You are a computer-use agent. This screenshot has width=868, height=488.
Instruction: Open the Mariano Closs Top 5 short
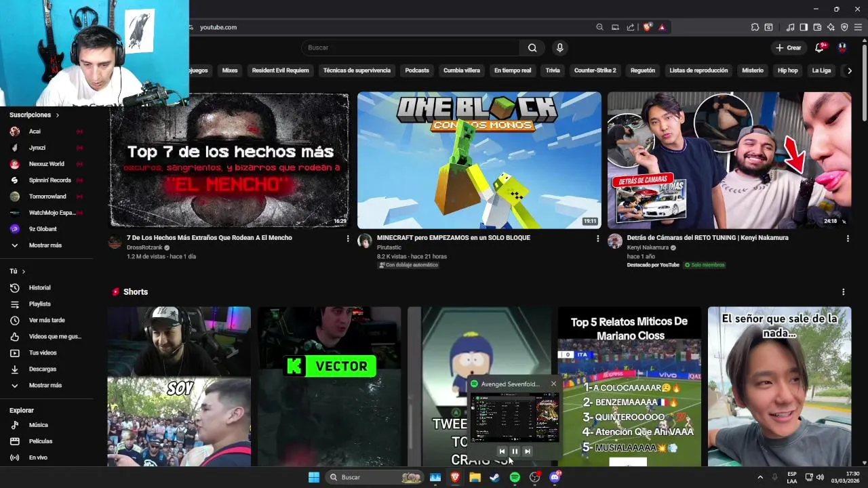[629, 386]
